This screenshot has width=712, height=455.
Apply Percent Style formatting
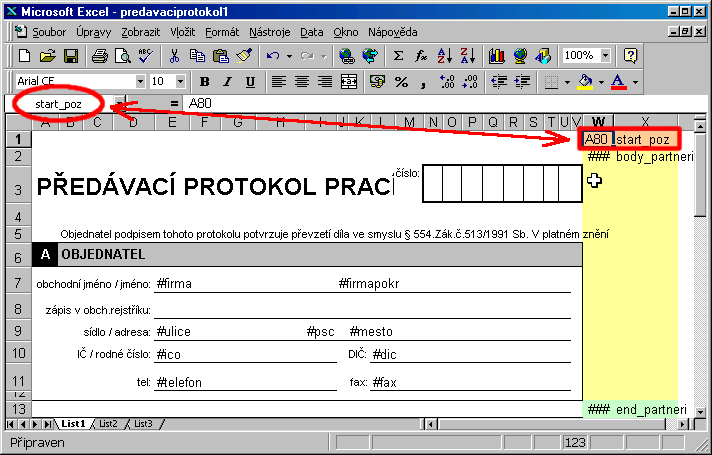coord(401,81)
